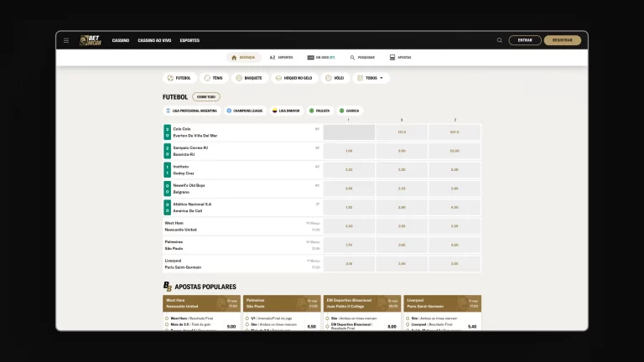Open the Cassino ao Vivo menu
Image resolution: width=644 pixels, height=362 pixels.
pyautogui.click(x=154, y=40)
